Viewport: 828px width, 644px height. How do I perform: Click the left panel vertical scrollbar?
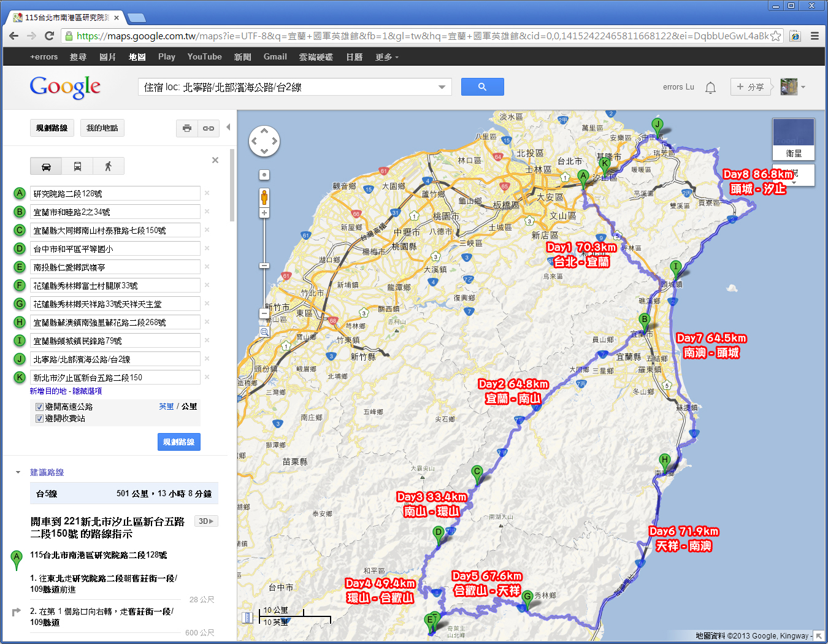click(232, 185)
